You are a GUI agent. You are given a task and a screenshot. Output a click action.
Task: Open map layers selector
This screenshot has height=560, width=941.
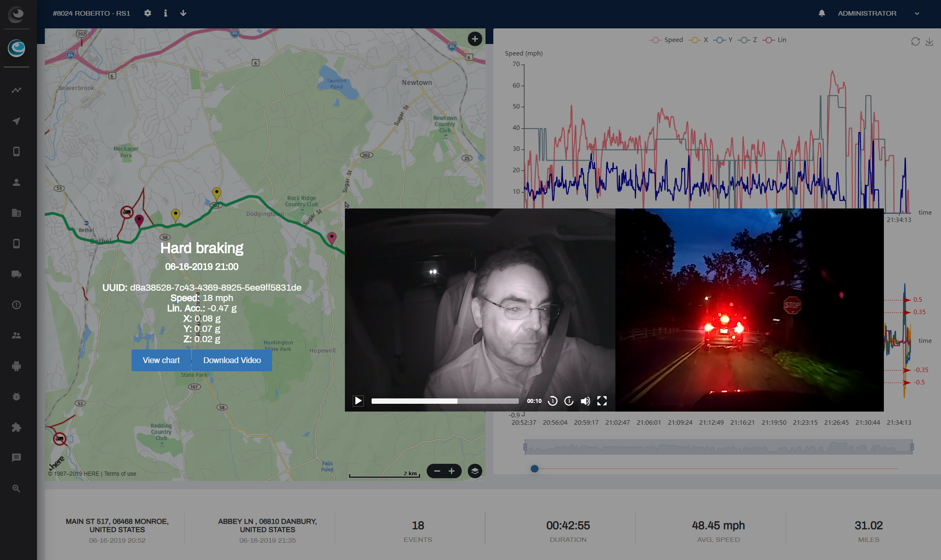pos(475,471)
